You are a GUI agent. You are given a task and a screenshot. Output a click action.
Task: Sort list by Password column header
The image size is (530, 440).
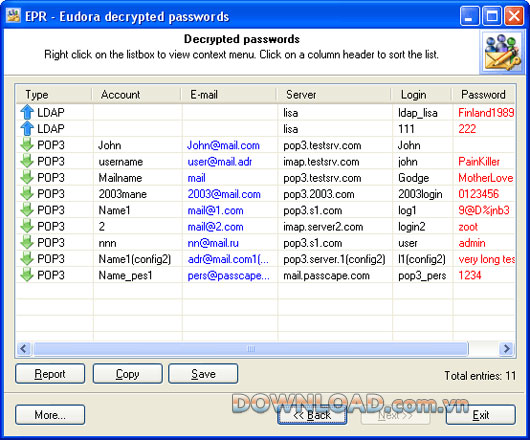pyautogui.click(x=483, y=95)
